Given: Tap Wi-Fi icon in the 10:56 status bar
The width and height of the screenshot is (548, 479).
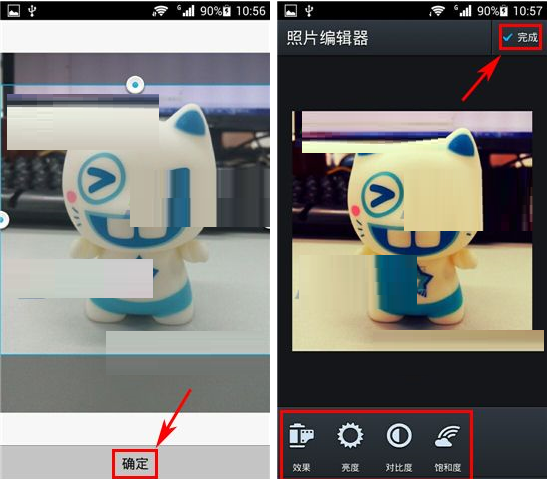Looking at the screenshot, I should [160, 11].
